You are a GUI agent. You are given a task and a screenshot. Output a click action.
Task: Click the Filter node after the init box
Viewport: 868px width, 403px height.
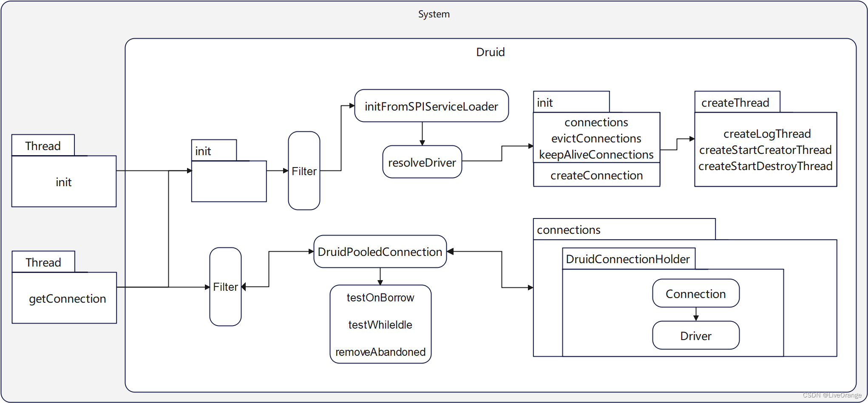[304, 171]
